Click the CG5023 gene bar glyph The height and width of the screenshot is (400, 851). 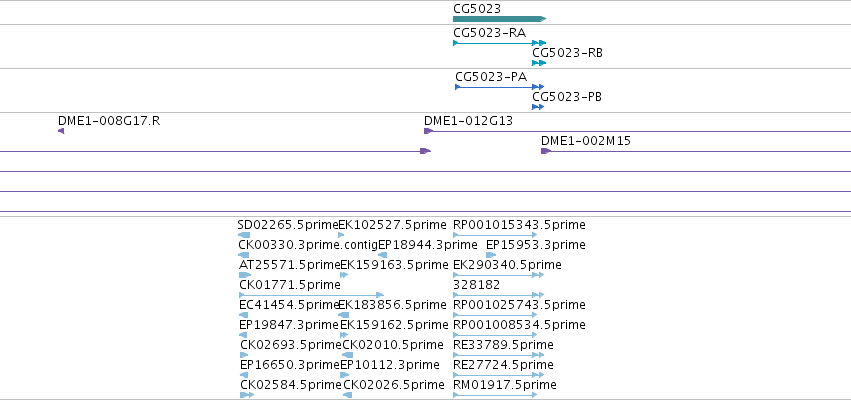498,19
